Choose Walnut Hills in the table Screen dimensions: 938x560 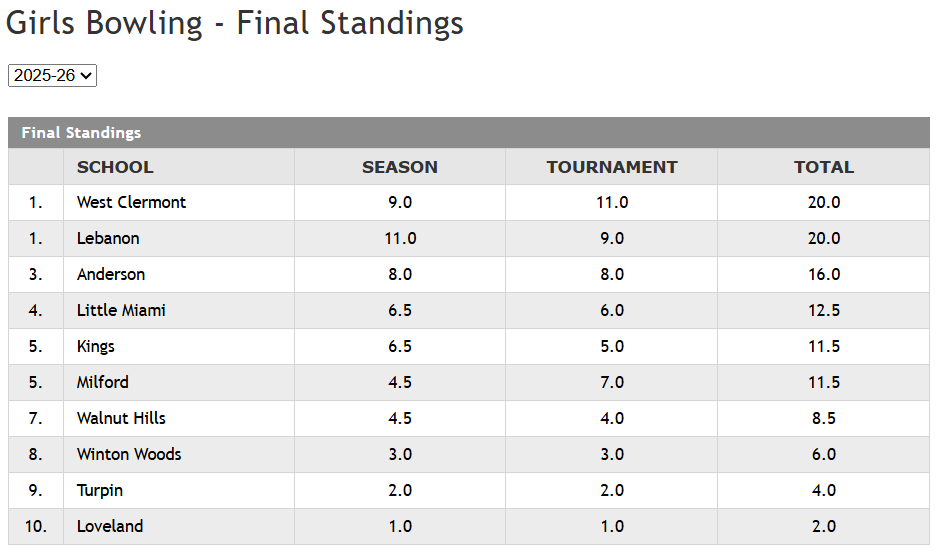(x=121, y=418)
